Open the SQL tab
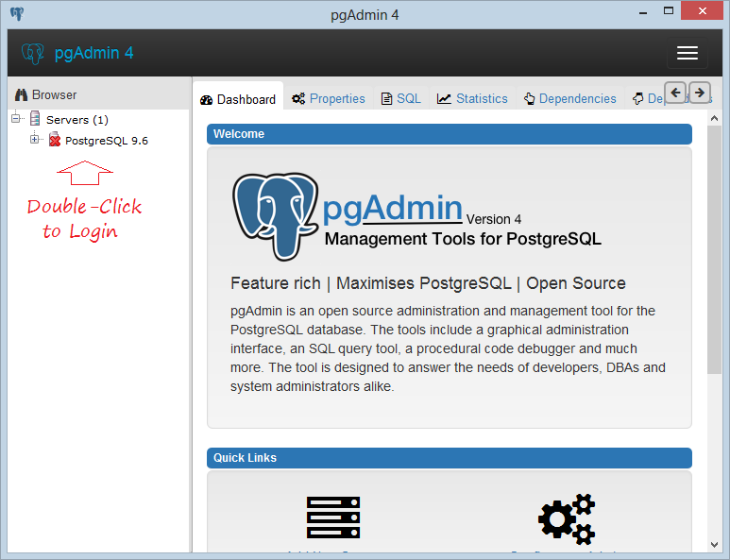730x560 pixels. [x=401, y=99]
